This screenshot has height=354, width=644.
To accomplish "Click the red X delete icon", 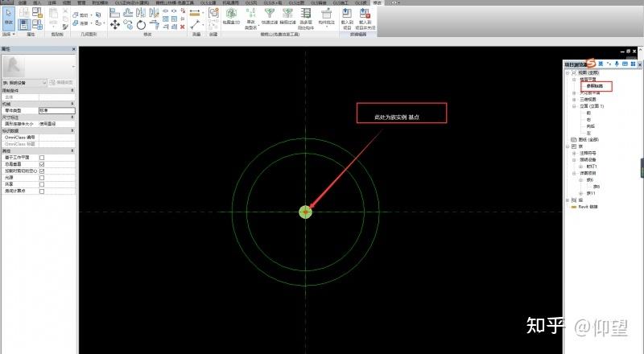I will point(183,27).
